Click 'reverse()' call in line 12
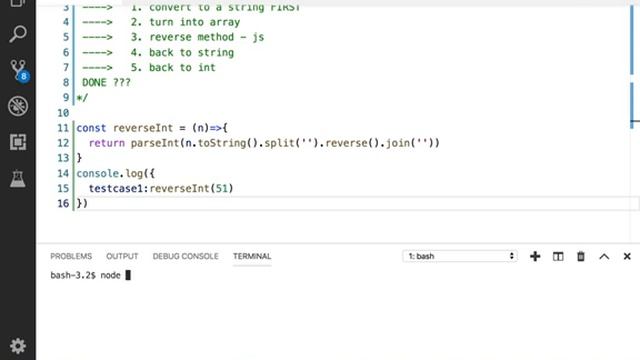The image size is (640, 360). 352,143
